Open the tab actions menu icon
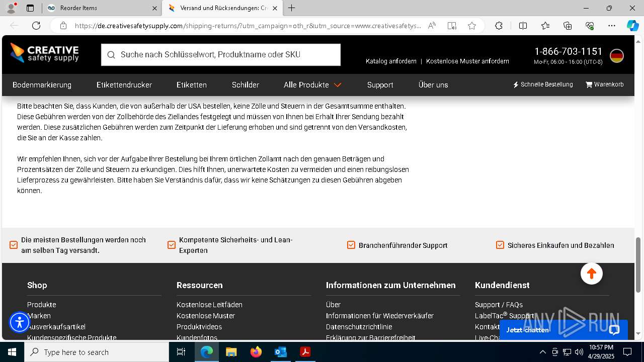This screenshot has width=644, height=362. [x=30, y=8]
